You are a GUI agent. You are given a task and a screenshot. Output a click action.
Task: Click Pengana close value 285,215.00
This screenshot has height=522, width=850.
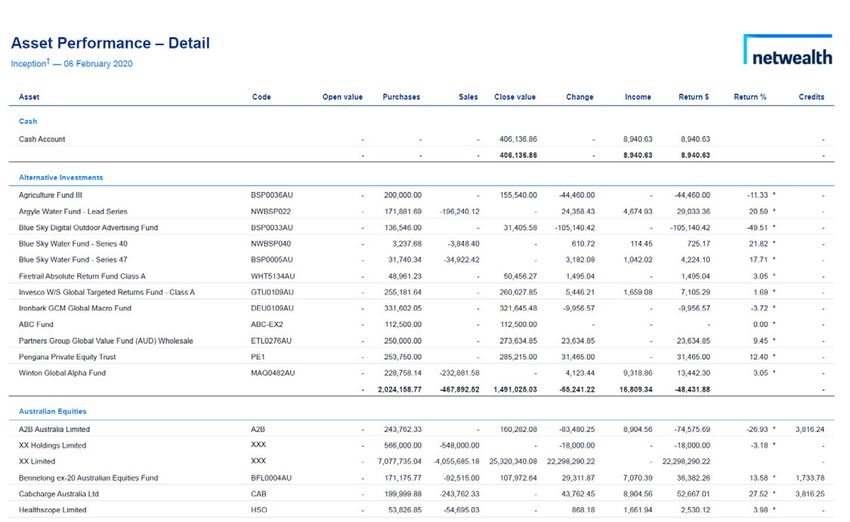coord(518,357)
